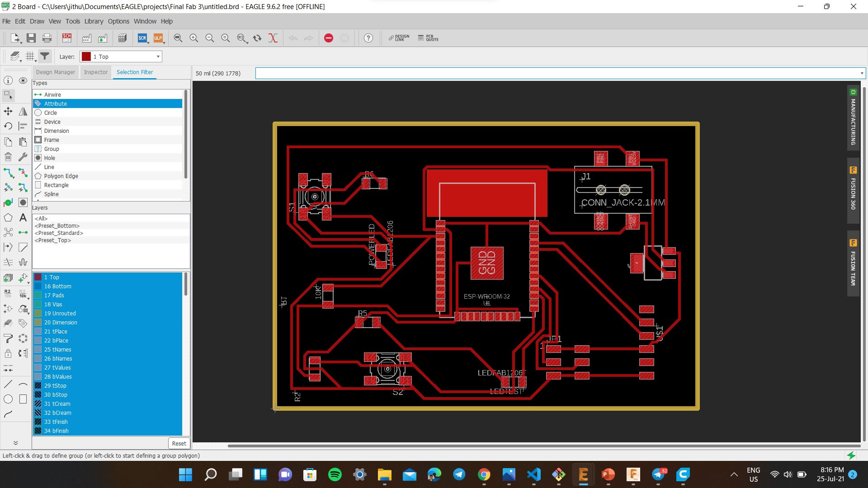Click the Print icon in toolbar
Image resolution: width=868 pixels, height=488 pixels.
47,38
